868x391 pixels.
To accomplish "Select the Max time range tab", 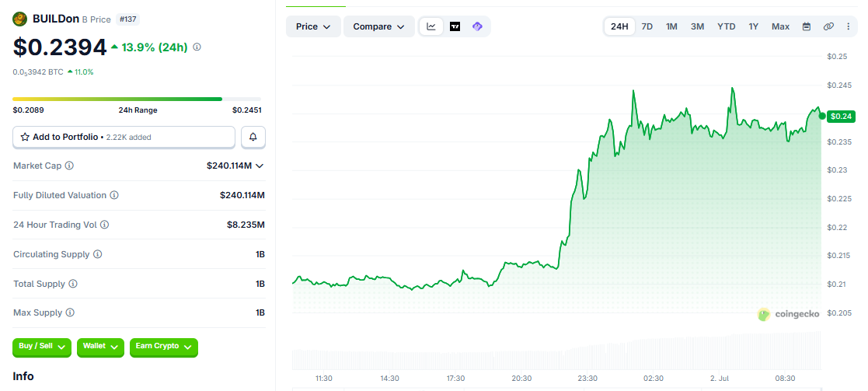I will tap(780, 26).
